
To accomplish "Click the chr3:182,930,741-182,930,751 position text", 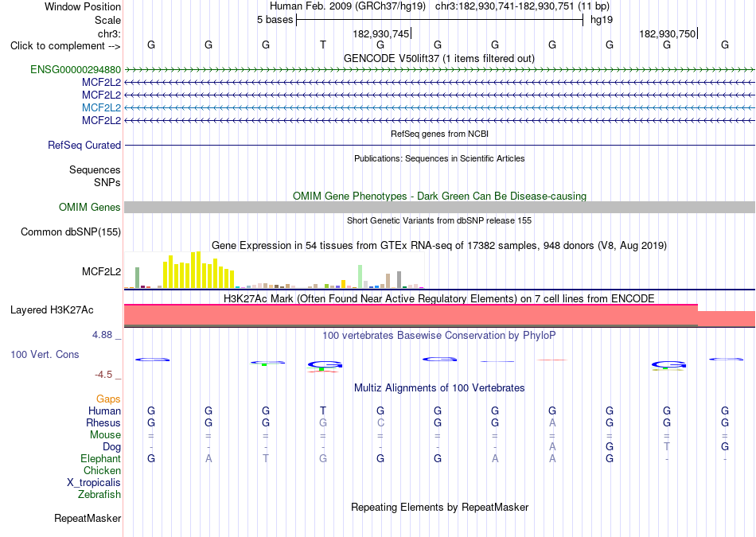I will tap(522, 6).
